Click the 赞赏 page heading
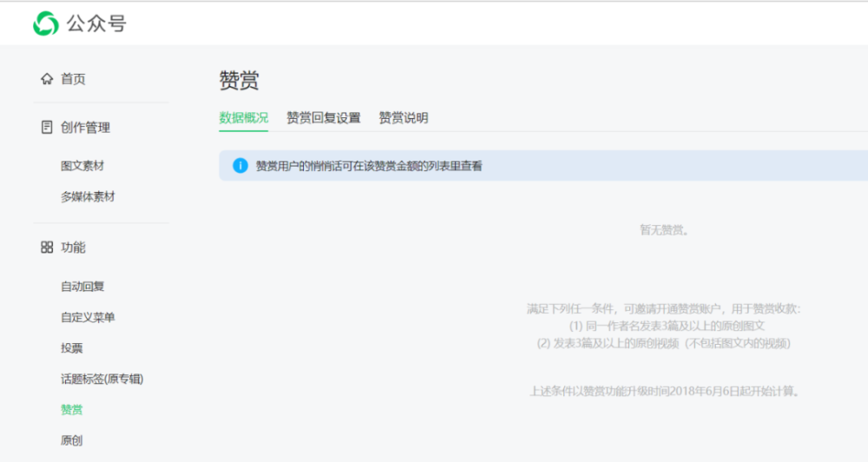This screenshot has height=462, width=868. click(240, 80)
